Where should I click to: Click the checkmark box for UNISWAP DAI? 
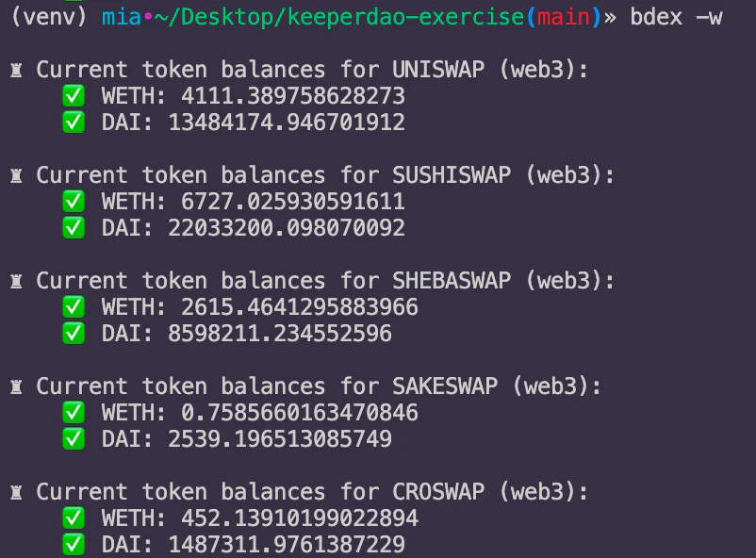74,122
